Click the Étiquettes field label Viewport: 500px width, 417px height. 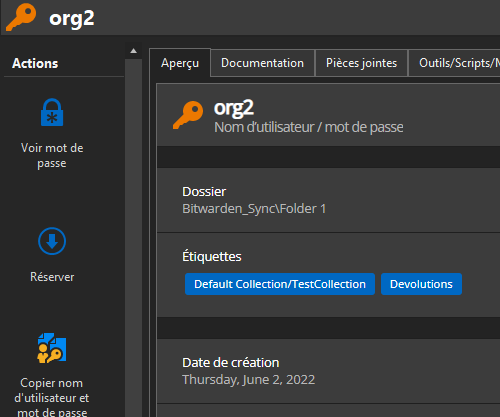212,257
